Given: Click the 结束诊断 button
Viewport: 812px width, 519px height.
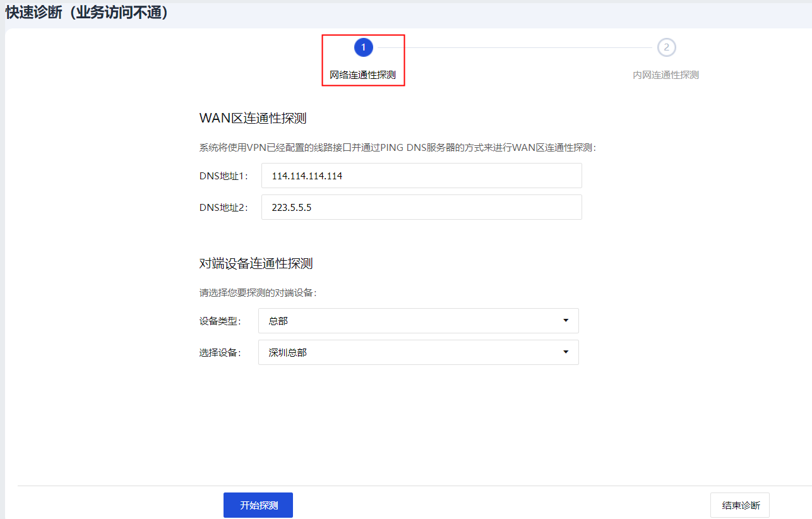Looking at the screenshot, I should click(739, 505).
